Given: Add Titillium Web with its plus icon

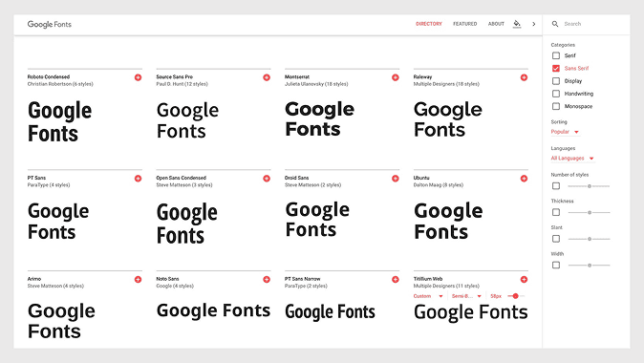Looking at the screenshot, I should coord(524,279).
